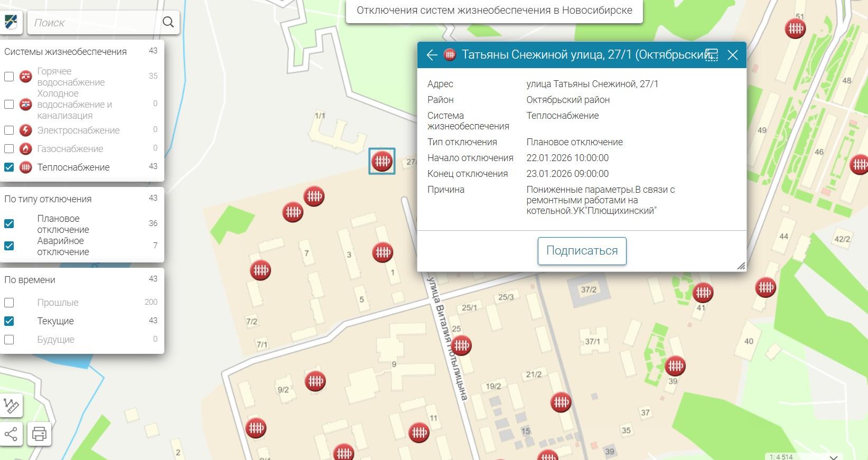Screen dimensions: 868x460
Task: Click the hot water count 35
Action: click(153, 76)
